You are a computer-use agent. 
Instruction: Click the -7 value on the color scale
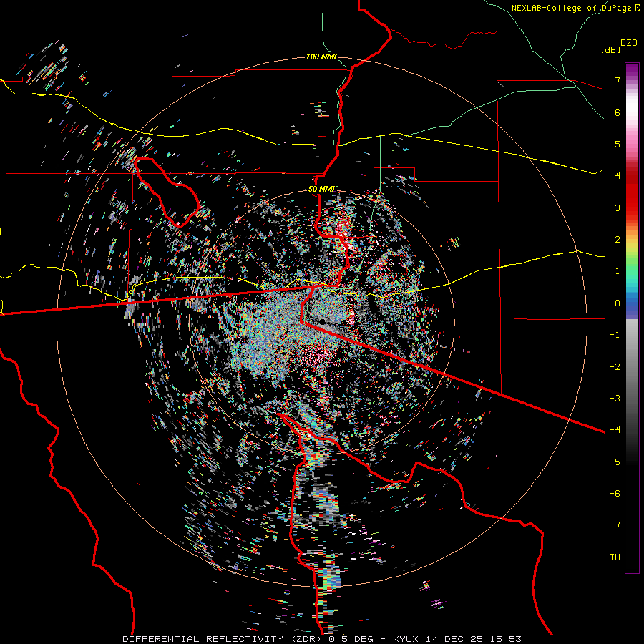tap(615, 525)
